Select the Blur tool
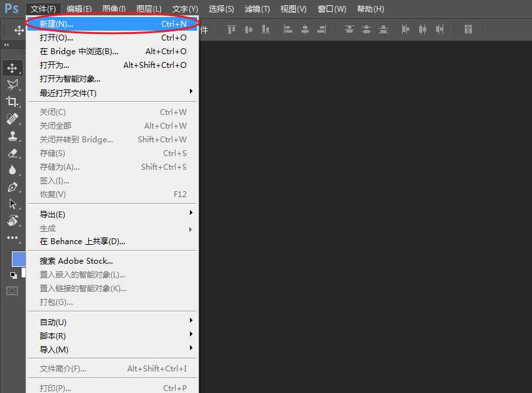The width and height of the screenshot is (532, 393). (x=12, y=170)
